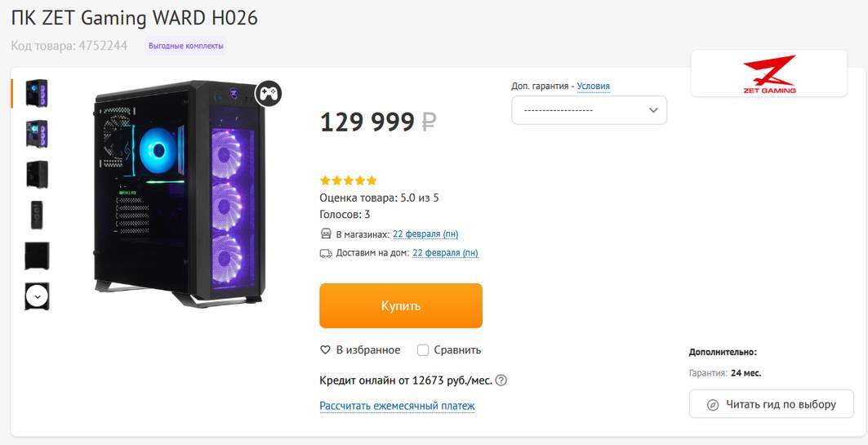Select the third dark case thumbnail
This screenshot has width=868, height=445.
click(37, 174)
